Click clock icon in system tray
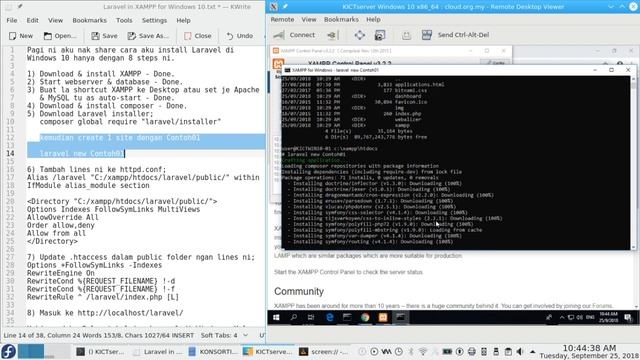Viewport: 640px width, 360px height. (399, 351)
